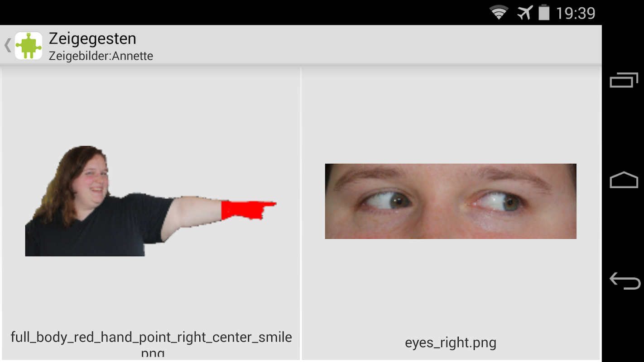644x362 pixels.
Task: Click the red hand in the pointing picture
Action: [x=248, y=210]
